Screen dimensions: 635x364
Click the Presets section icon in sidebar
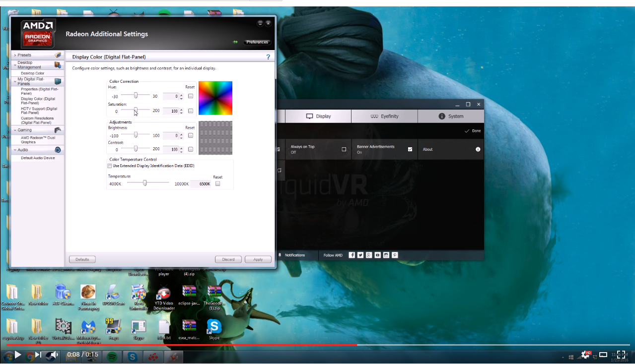click(x=58, y=55)
